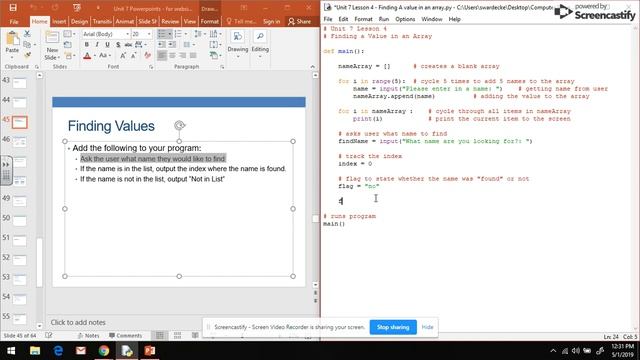Open the font color dropdown arrow
Viewport: 640px width, 360px height.
[x=95, y=56]
